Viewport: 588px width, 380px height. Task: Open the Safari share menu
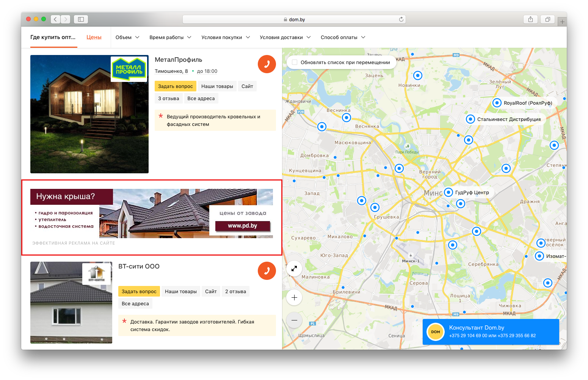530,19
